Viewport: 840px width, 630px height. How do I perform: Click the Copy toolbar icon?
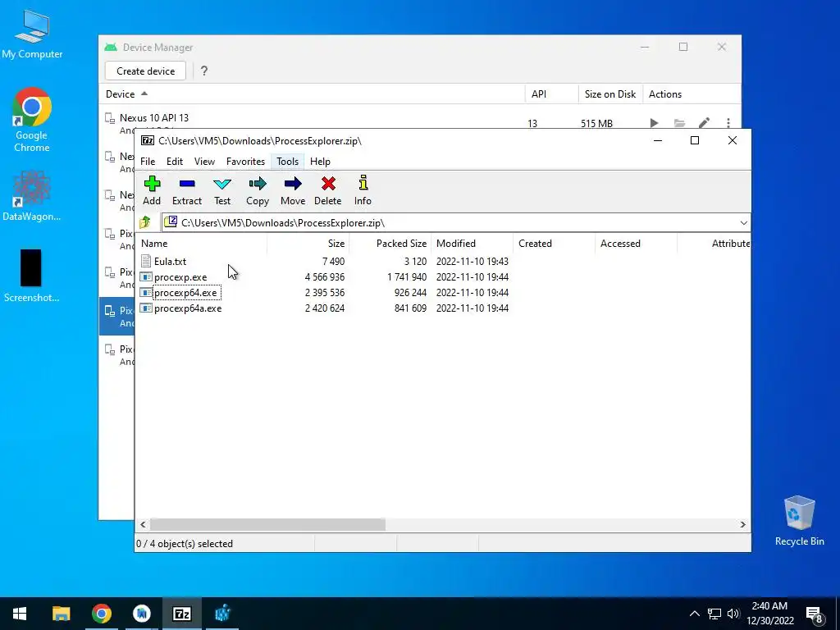click(x=258, y=190)
